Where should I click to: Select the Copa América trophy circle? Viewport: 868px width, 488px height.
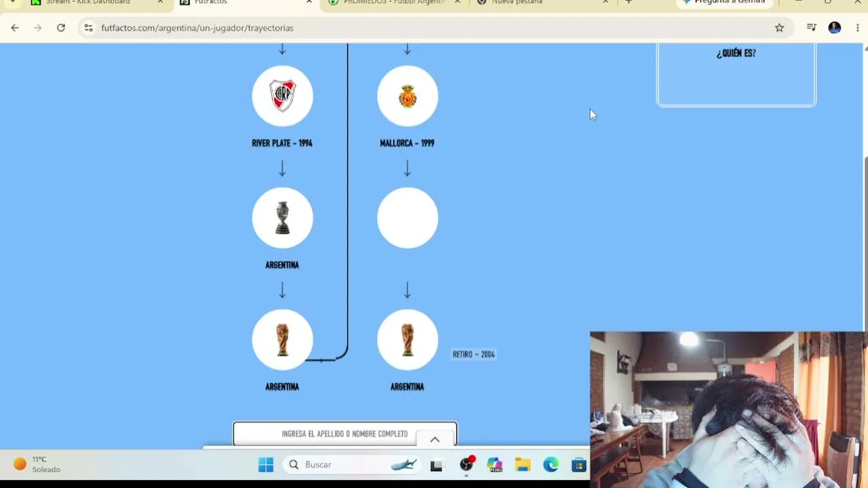(282, 218)
